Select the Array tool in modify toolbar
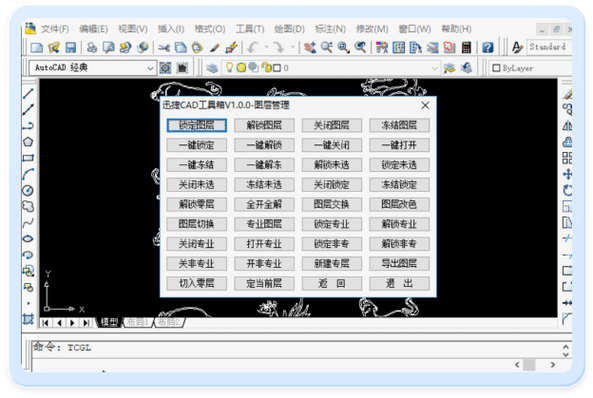Image resolution: width=593 pixels, height=398 pixels. pos(567,158)
